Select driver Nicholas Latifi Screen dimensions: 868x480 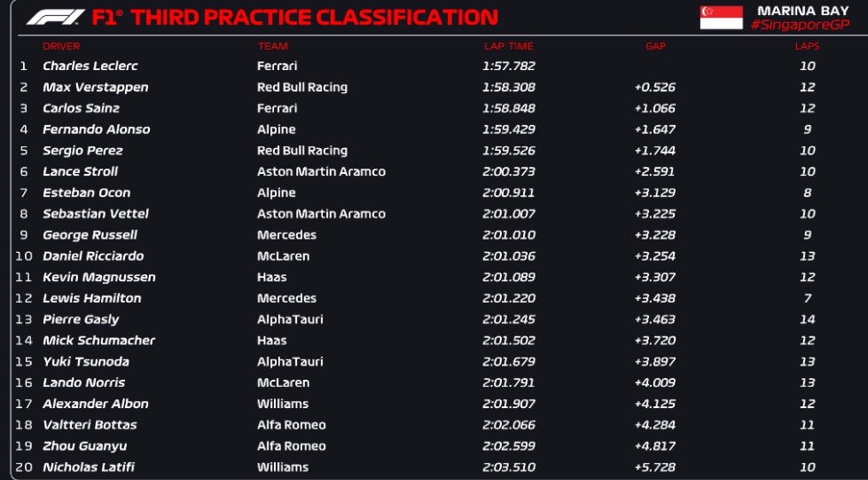[x=89, y=468]
